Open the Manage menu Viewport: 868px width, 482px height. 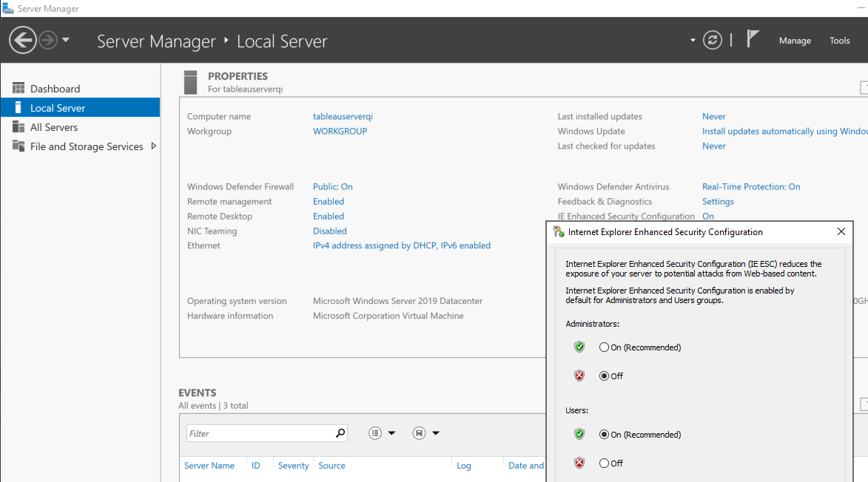795,41
